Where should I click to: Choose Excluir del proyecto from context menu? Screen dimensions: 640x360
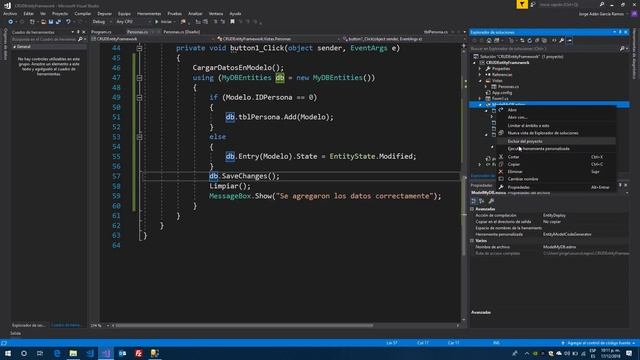coord(556,141)
